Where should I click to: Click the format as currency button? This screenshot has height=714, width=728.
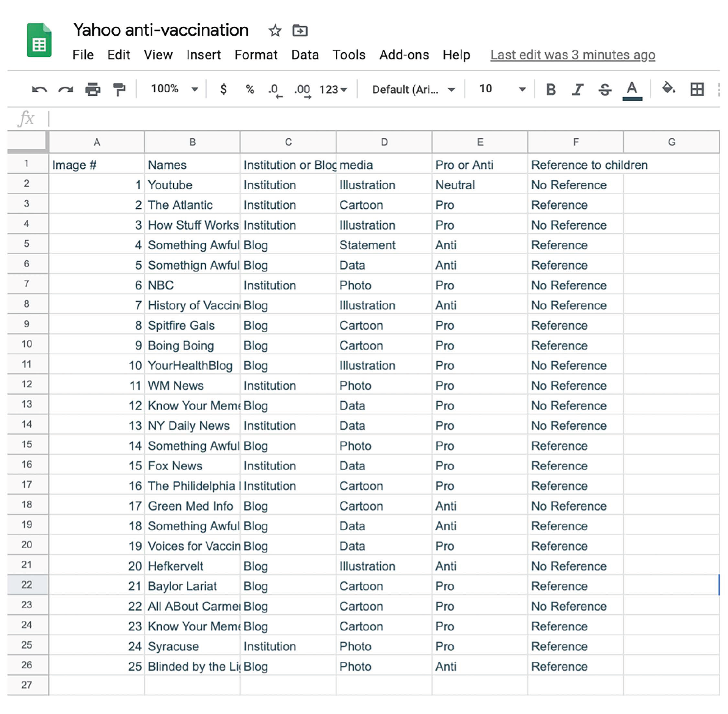point(224,89)
